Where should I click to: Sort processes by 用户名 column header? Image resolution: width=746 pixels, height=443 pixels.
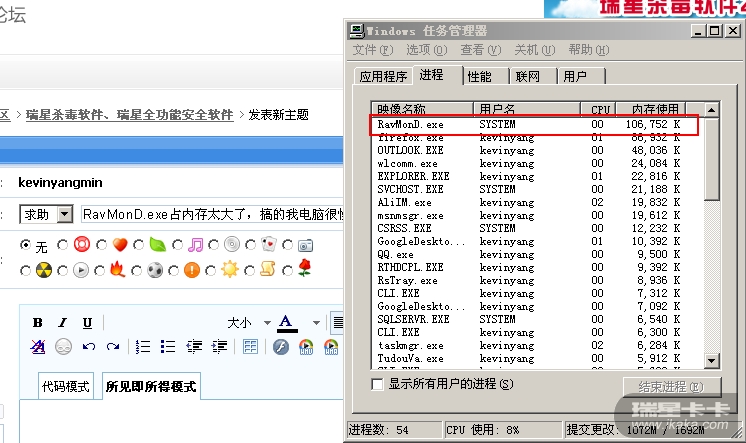[527, 109]
